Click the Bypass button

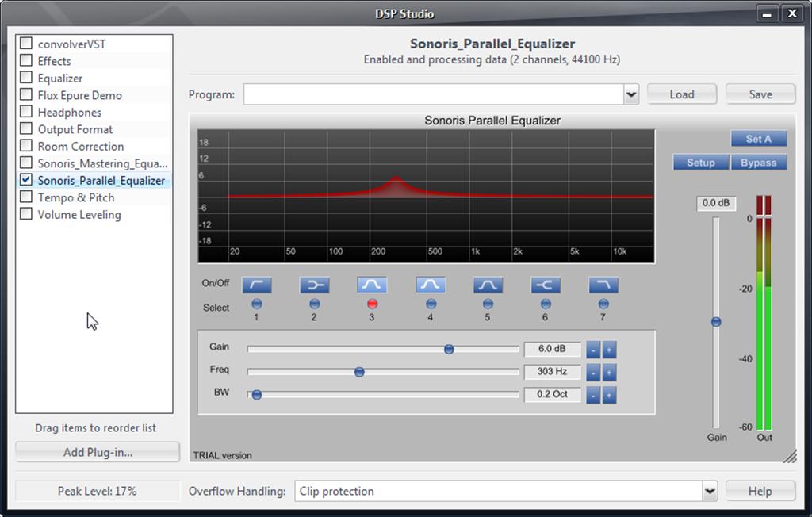(x=759, y=163)
